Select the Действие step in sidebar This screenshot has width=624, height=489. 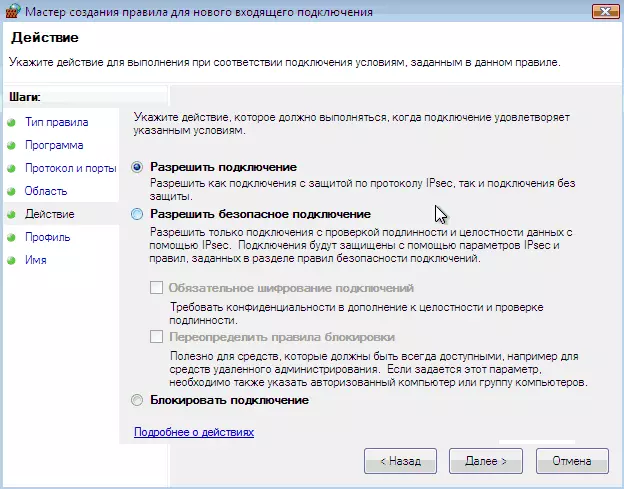(50, 214)
